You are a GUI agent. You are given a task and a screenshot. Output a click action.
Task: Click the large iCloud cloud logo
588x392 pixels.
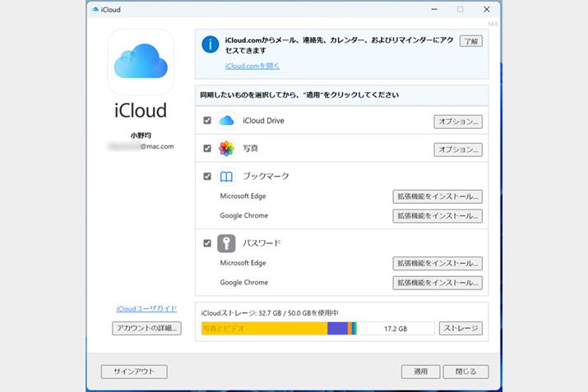click(141, 62)
